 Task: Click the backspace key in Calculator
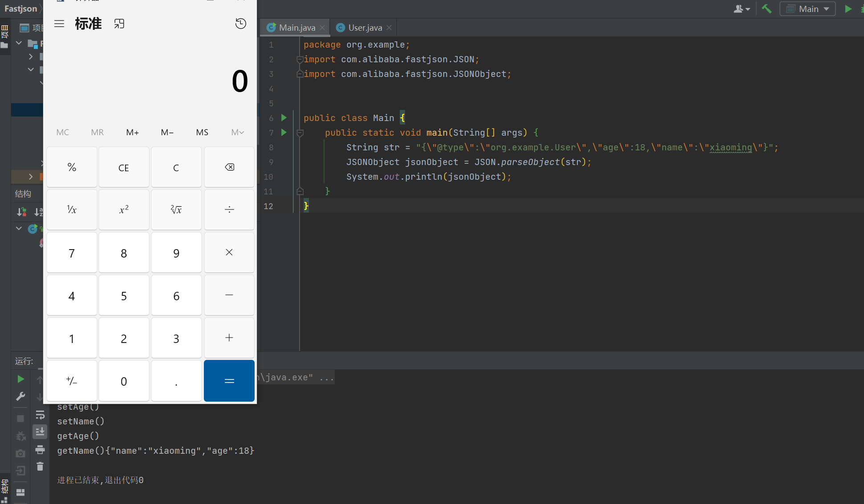coord(229,167)
